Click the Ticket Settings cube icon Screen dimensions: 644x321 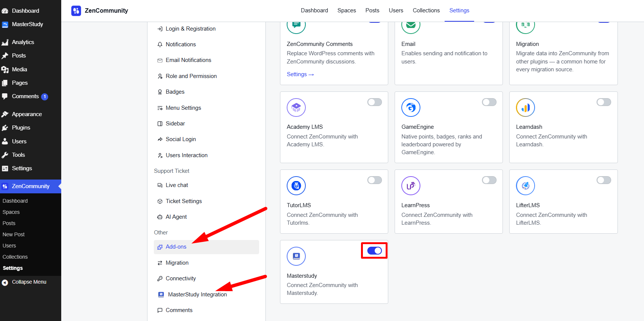click(x=160, y=201)
